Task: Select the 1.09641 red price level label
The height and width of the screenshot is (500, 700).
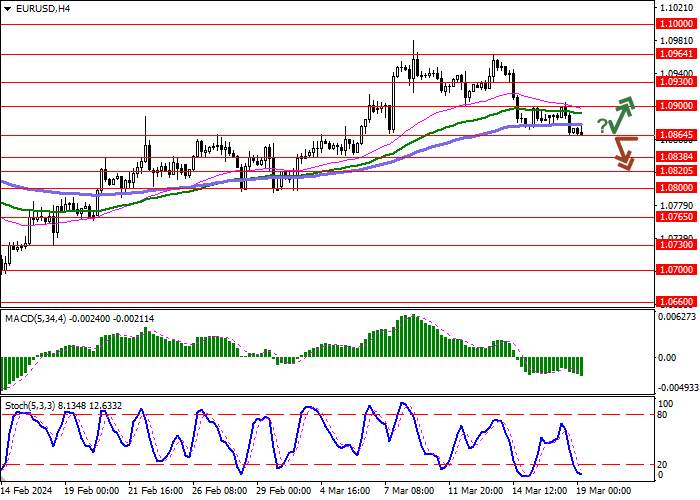Action: 676,54
